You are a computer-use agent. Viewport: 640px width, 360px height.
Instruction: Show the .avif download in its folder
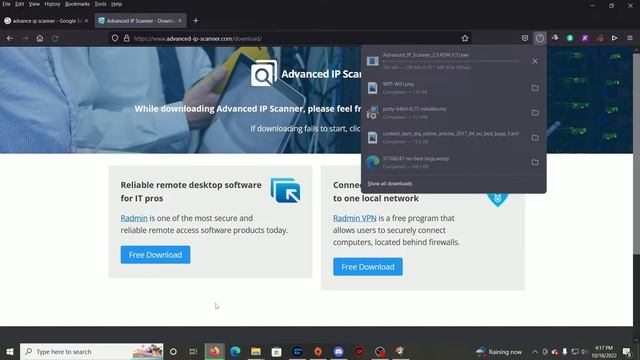535,138
